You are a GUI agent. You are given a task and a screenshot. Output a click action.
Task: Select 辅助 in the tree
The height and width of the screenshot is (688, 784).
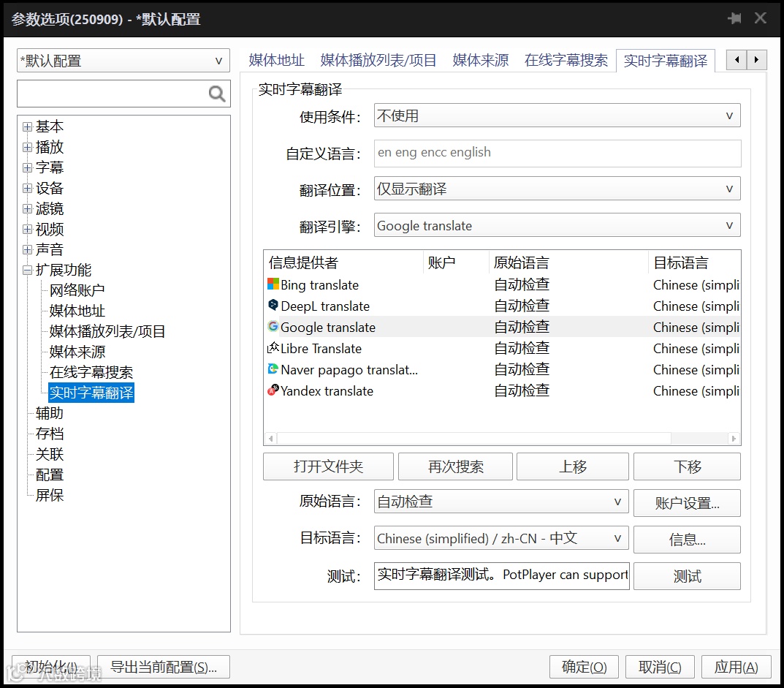point(50,413)
